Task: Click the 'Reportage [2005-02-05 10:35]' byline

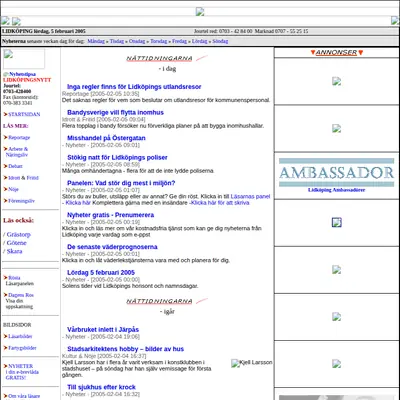Action: 101,94
